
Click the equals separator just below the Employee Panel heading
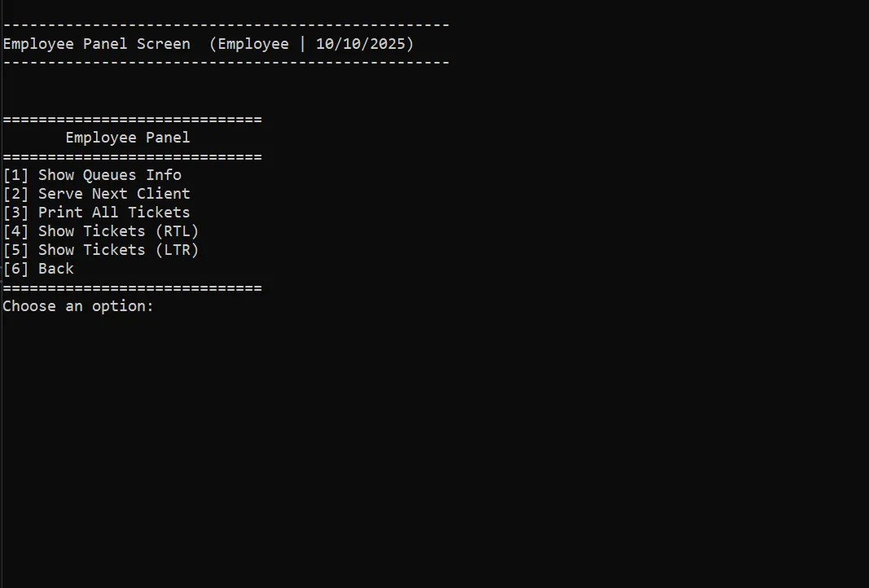[x=132, y=157]
